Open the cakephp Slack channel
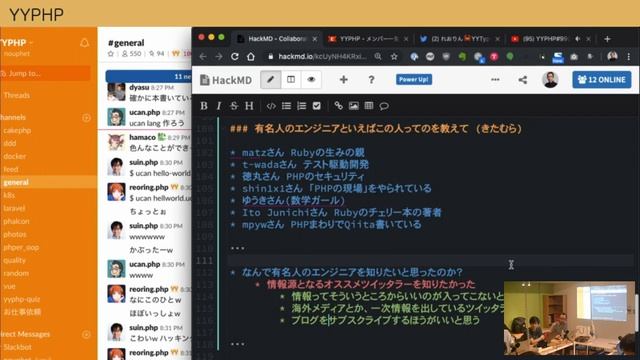 17,131
